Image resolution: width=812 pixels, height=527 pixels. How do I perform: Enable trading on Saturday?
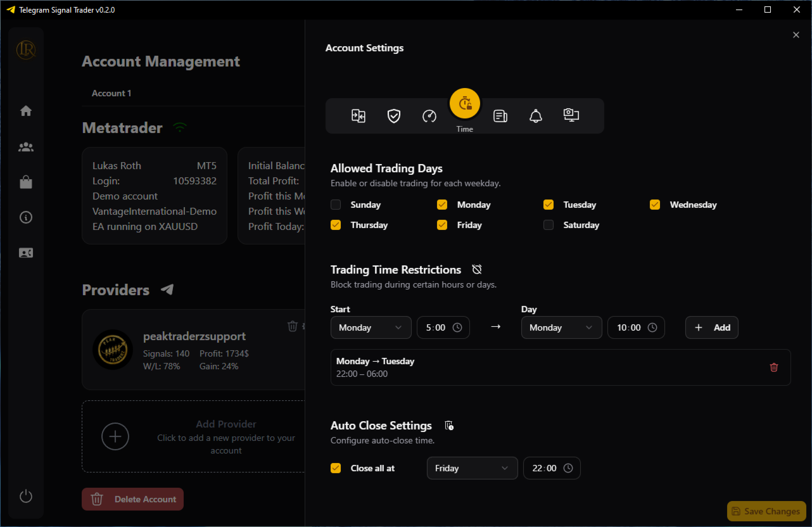click(549, 225)
